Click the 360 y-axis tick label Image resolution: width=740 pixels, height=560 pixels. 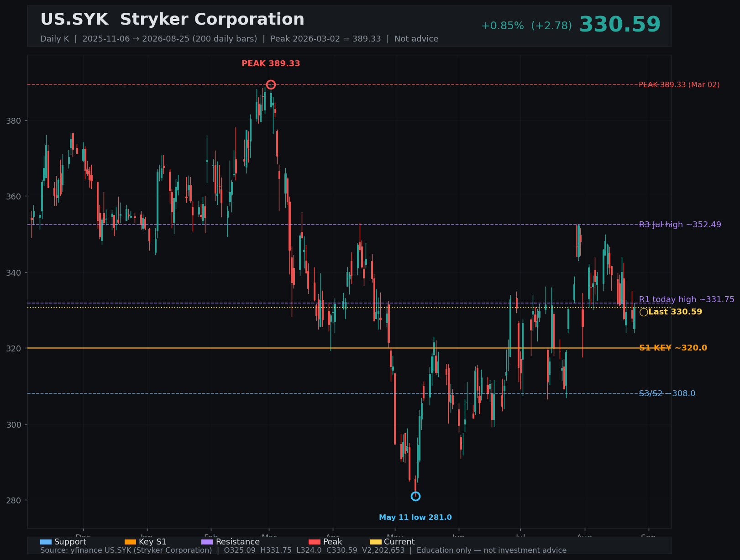tap(14, 196)
